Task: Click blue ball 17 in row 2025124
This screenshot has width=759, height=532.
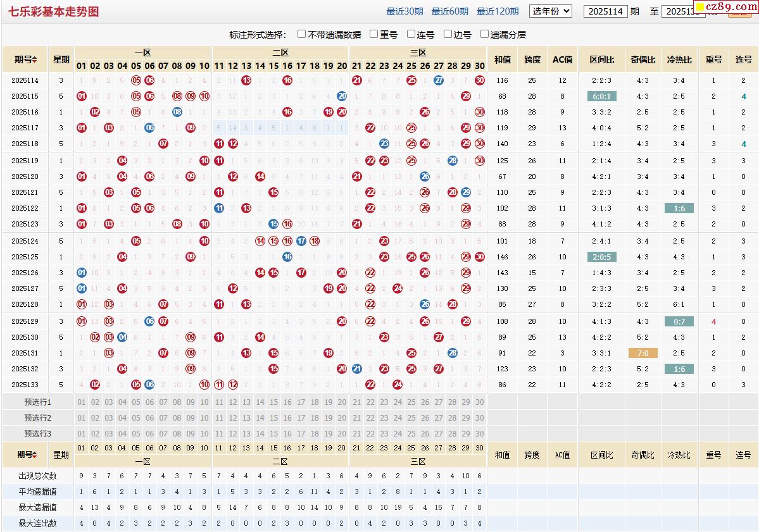Action: [301, 241]
